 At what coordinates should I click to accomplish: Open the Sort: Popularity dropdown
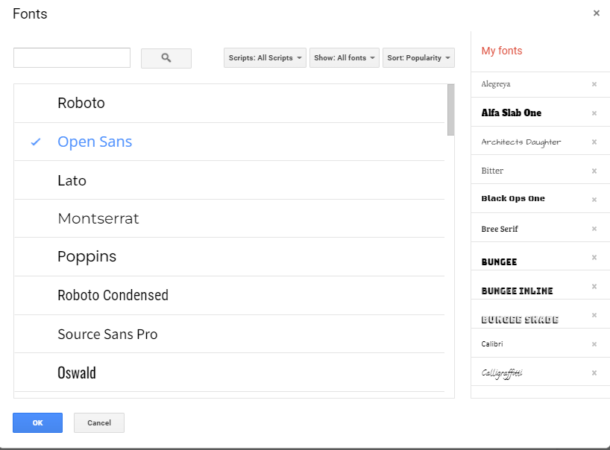pos(419,58)
